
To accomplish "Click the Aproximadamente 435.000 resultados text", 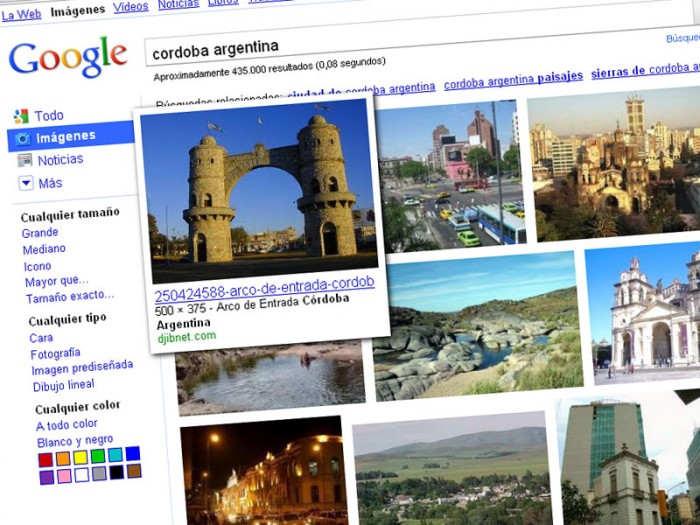I will [269, 69].
